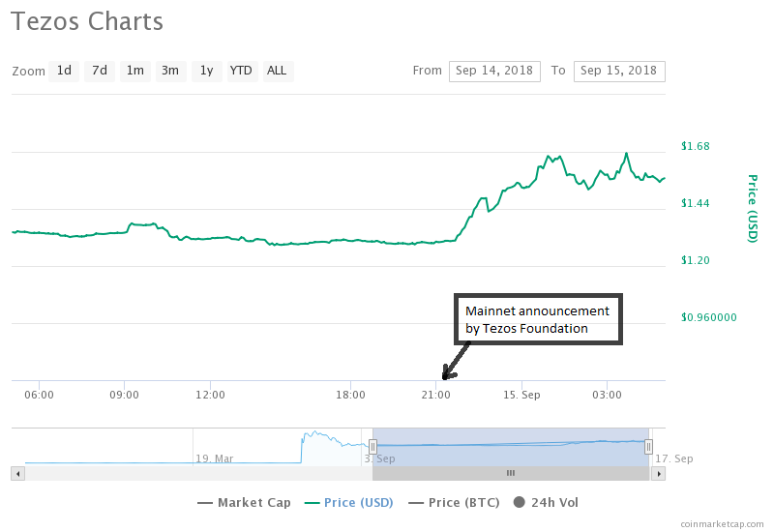Viewport: 774px width, 532px height.
Task: Click the Price (USD) vertical axis title
Action: pyautogui.click(x=752, y=208)
